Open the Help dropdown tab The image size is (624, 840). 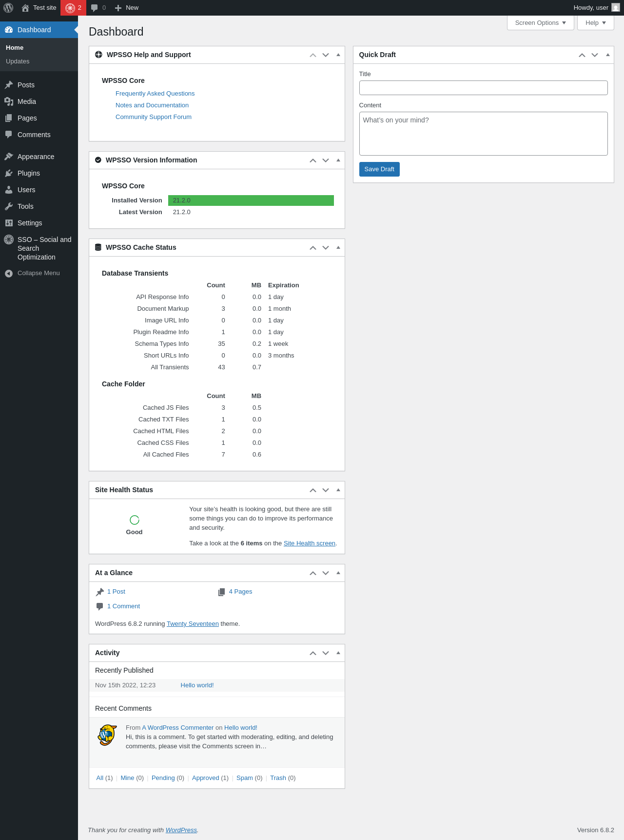coord(596,23)
